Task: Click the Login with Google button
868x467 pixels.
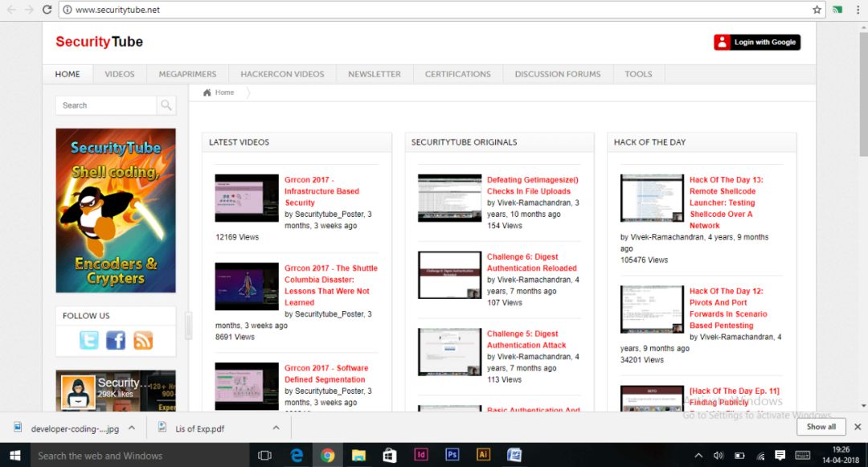Action: tap(756, 43)
